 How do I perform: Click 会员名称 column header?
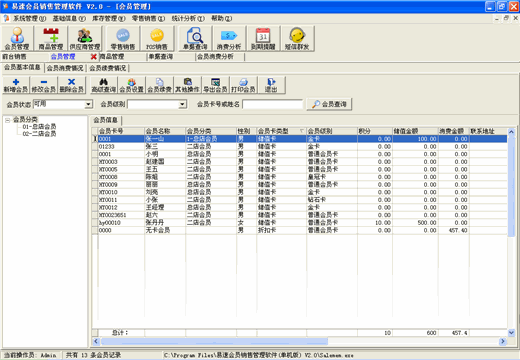(x=165, y=131)
